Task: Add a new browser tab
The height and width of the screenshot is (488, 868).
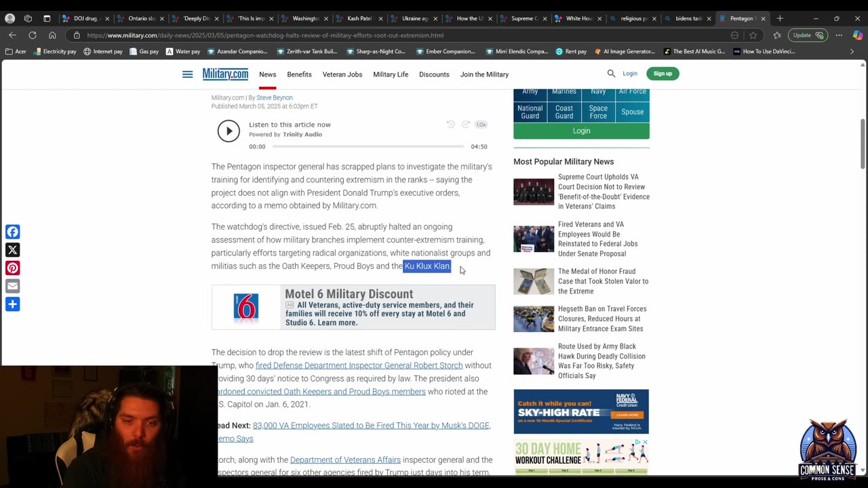Action: click(780, 18)
